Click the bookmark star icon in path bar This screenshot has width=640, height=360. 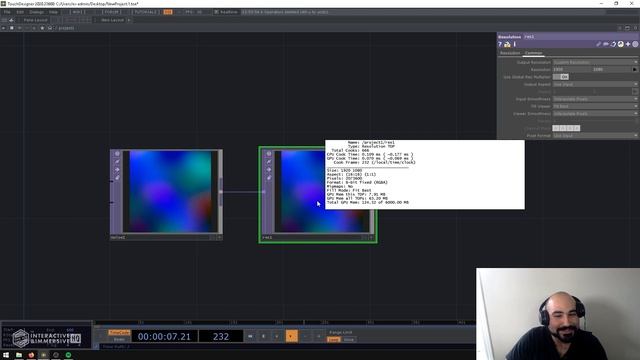42,28
